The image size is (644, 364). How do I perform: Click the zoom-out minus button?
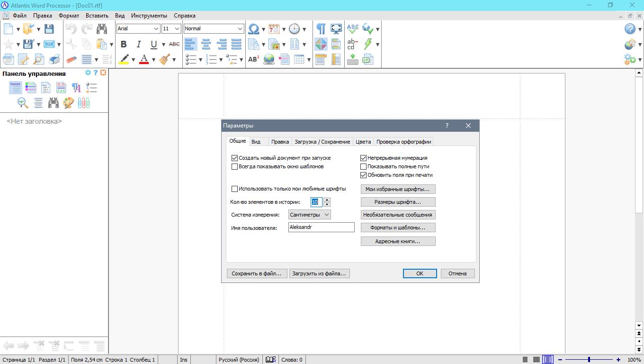[560, 360]
